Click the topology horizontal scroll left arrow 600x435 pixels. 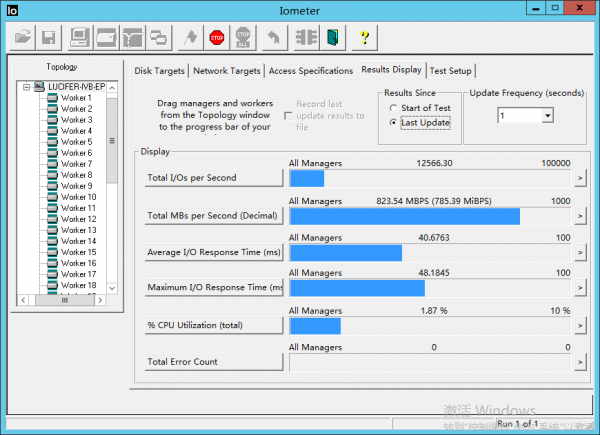click(23, 300)
